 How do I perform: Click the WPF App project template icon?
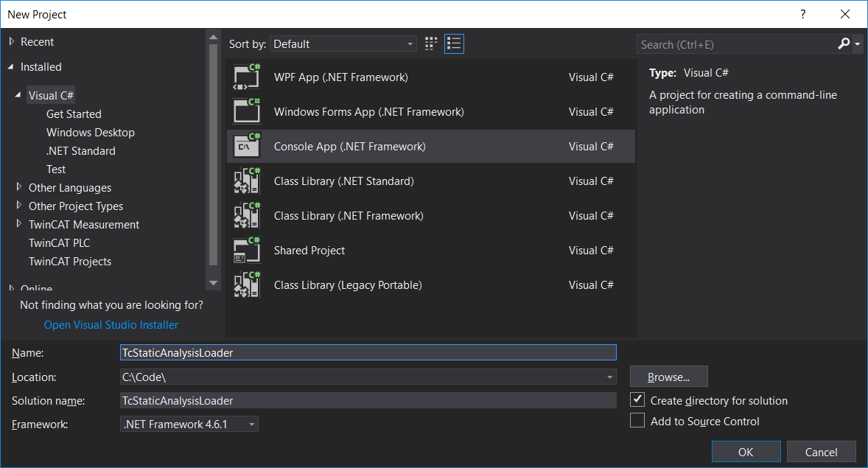(x=247, y=77)
